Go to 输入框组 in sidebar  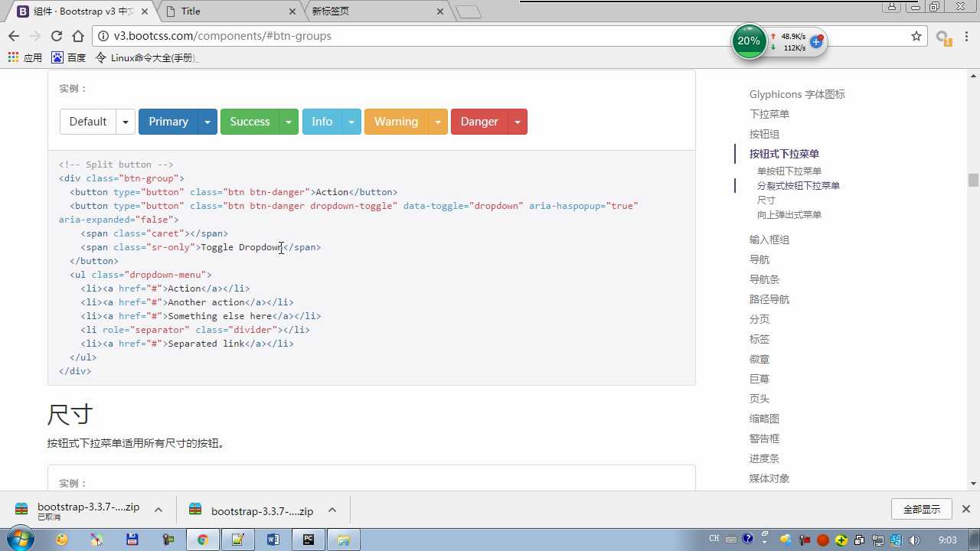[x=769, y=240]
